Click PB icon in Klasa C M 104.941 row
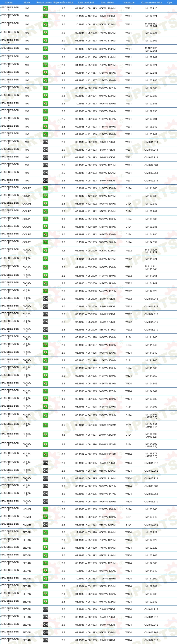 [45, 284]
